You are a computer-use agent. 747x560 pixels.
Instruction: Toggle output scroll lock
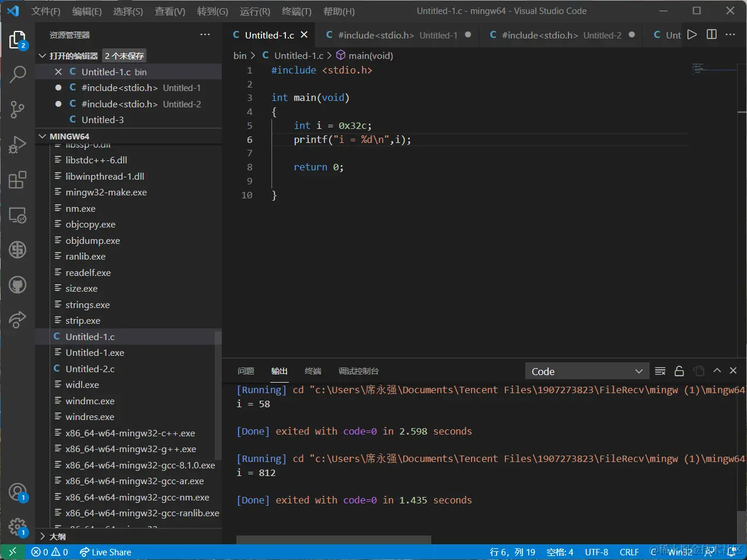pos(679,371)
